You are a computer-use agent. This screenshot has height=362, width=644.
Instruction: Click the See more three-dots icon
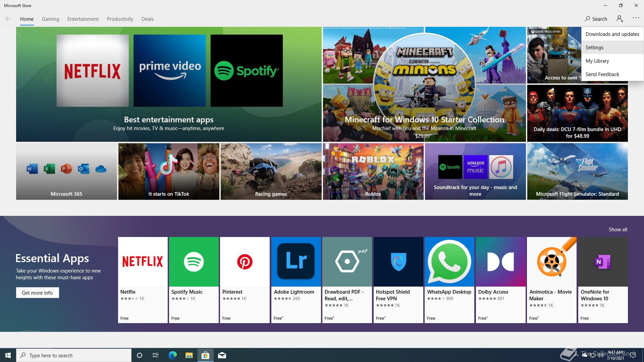[636, 18]
